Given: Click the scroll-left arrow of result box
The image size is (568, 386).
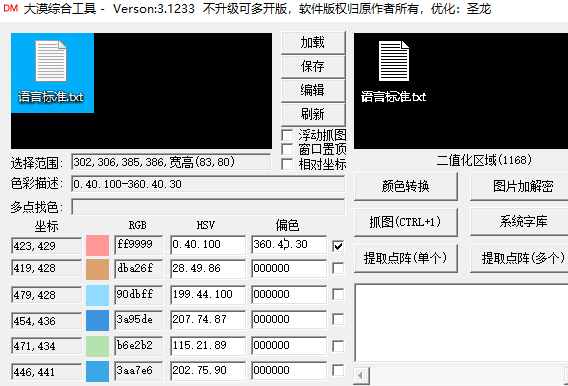Looking at the screenshot, I should point(361,375).
